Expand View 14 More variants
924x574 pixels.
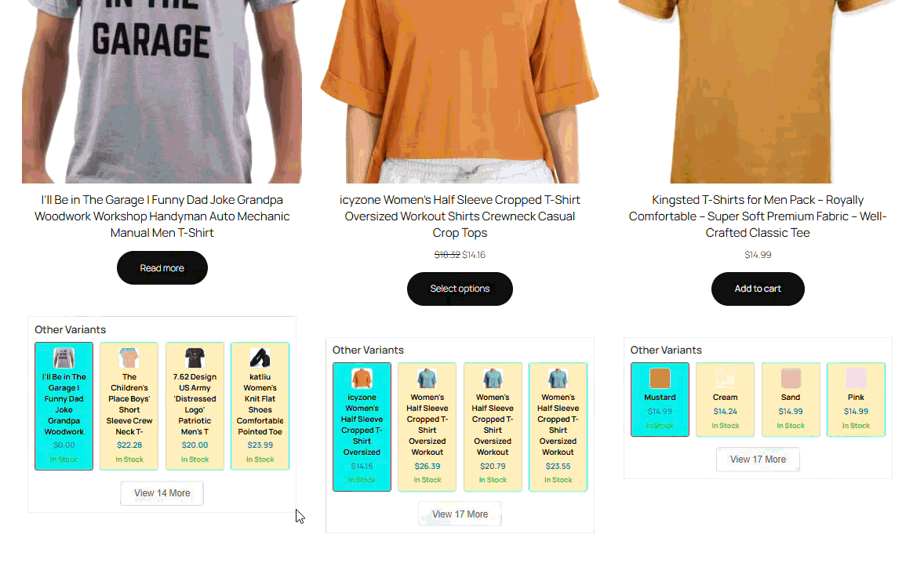[x=162, y=493]
